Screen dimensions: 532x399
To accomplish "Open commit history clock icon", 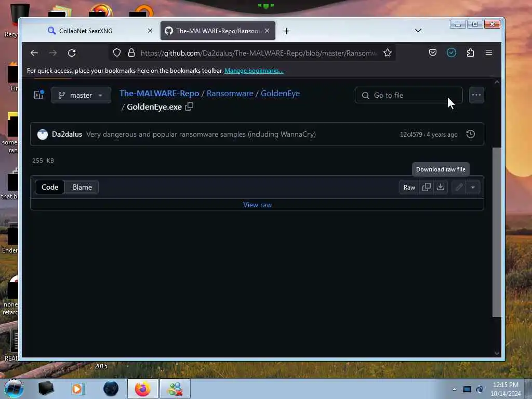I will 471,134.
